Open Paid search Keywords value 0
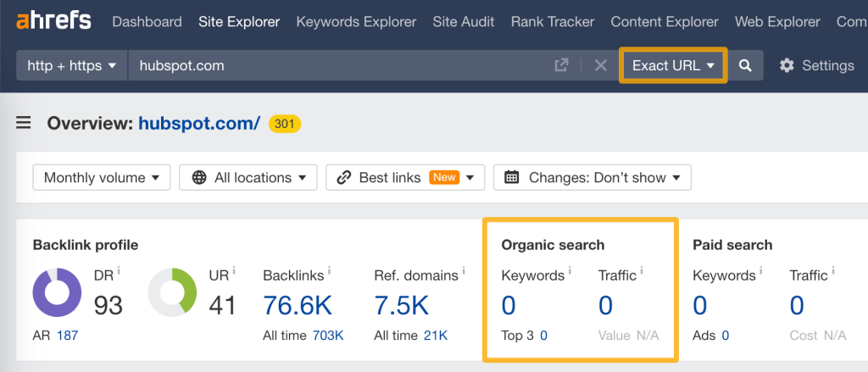 (x=699, y=305)
